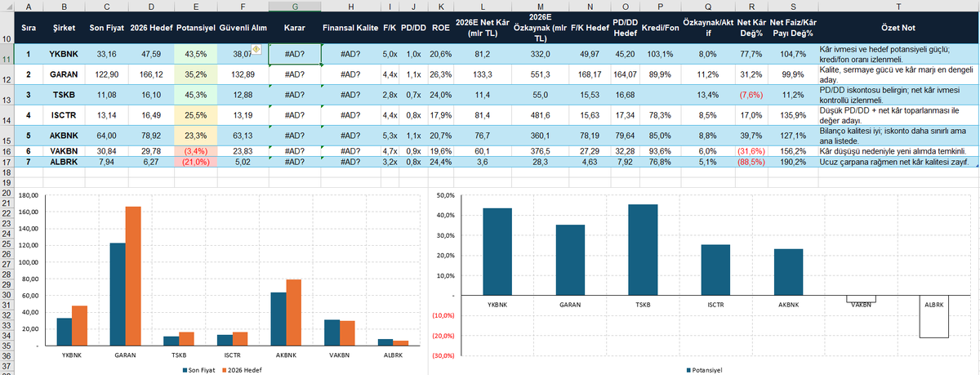
Task: Click the error warning icon beside cell F11
Action: (x=256, y=50)
